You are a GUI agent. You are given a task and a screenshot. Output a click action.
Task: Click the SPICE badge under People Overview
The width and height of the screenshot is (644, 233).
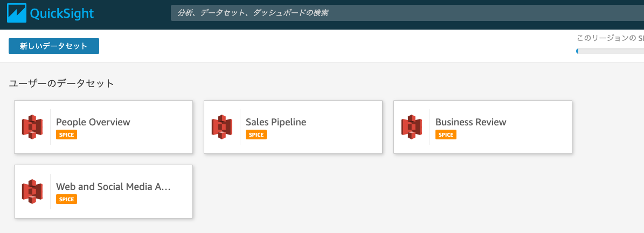tap(66, 135)
